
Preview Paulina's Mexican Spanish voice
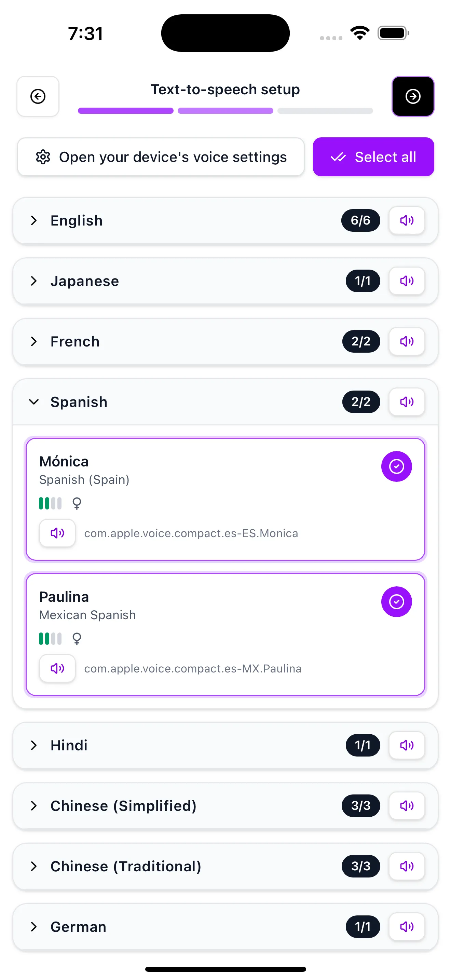pos(57,668)
